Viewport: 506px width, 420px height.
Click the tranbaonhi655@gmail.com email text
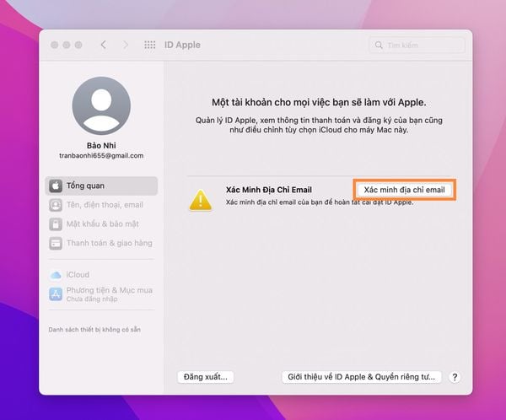101,156
